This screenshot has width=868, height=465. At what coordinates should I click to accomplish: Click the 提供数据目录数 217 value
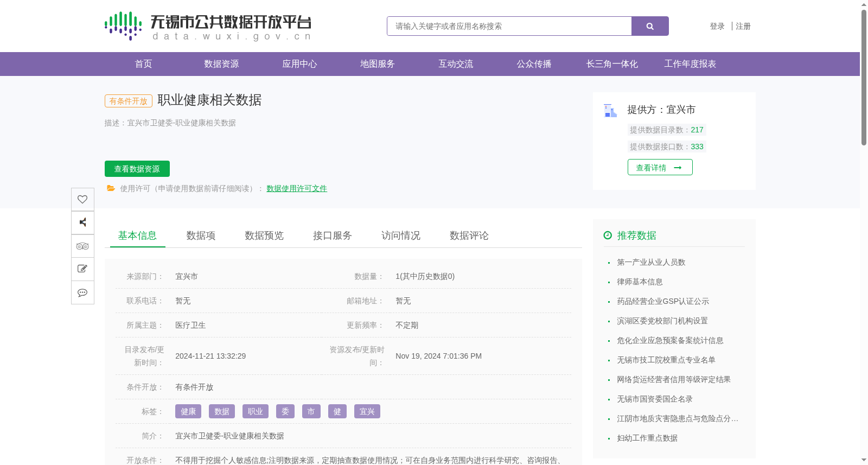(x=697, y=130)
